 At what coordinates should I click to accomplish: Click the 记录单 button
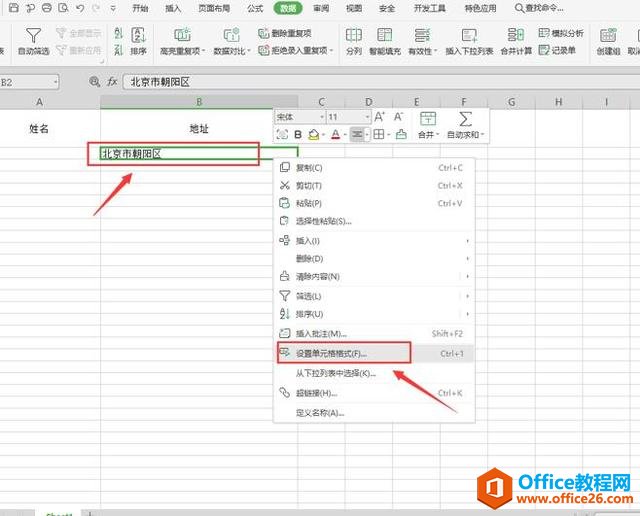pos(557,50)
